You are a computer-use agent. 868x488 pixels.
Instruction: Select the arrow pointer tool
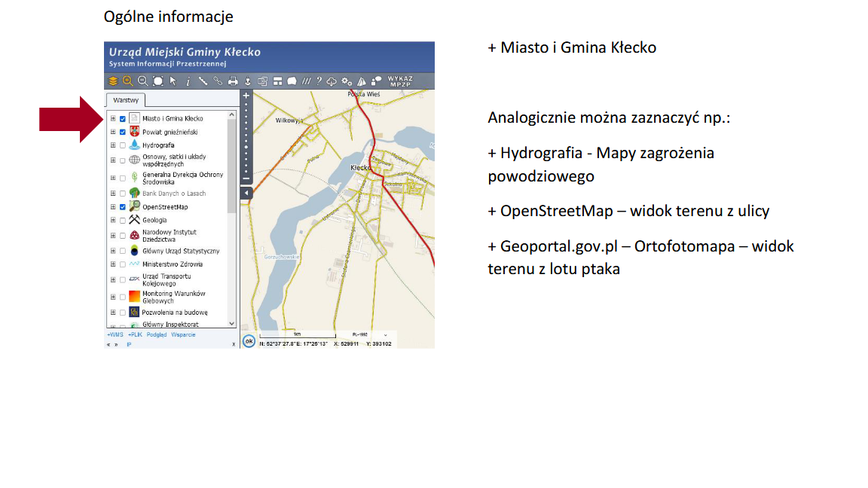coord(173,81)
